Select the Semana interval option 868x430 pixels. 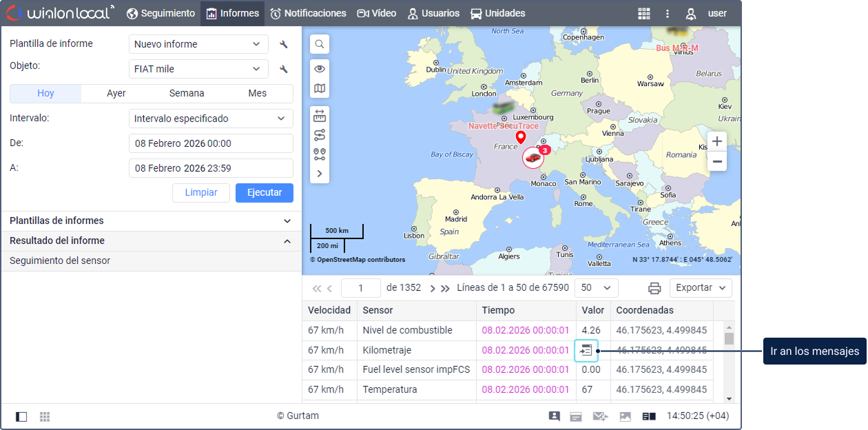pyautogui.click(x=187, y=94)
